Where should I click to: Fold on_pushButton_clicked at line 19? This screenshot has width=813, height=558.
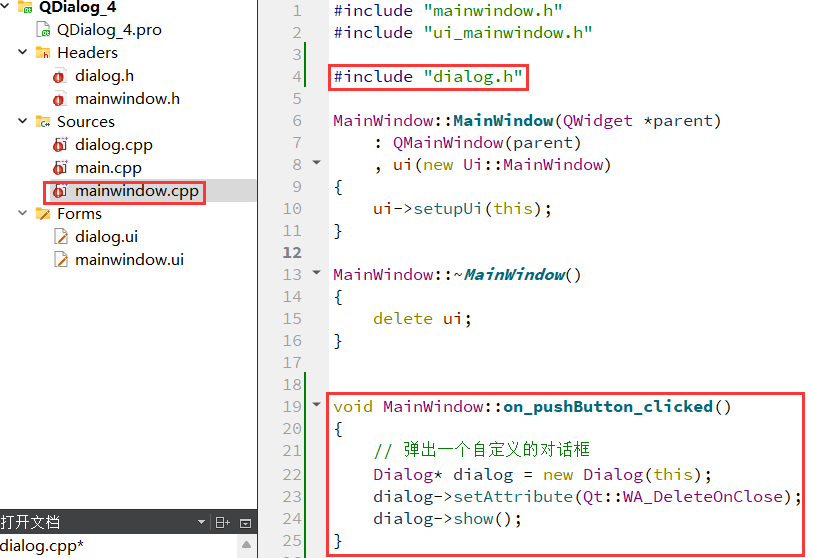point(316,404)
